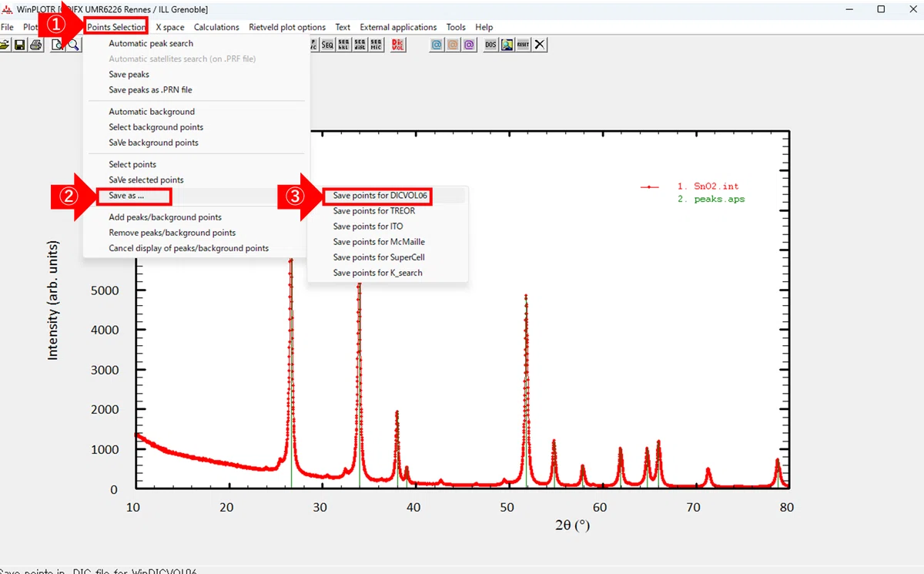Select Save points for K_search
This screenshot has width=924, height=574.
[377, 273]
